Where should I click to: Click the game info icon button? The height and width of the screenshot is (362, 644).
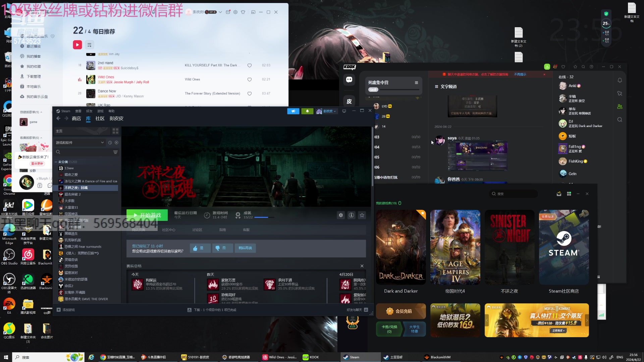351,215
